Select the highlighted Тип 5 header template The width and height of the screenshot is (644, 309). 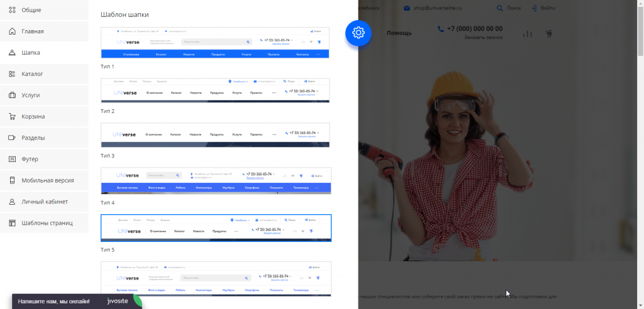pyautogui.click(x=216, y=227)
